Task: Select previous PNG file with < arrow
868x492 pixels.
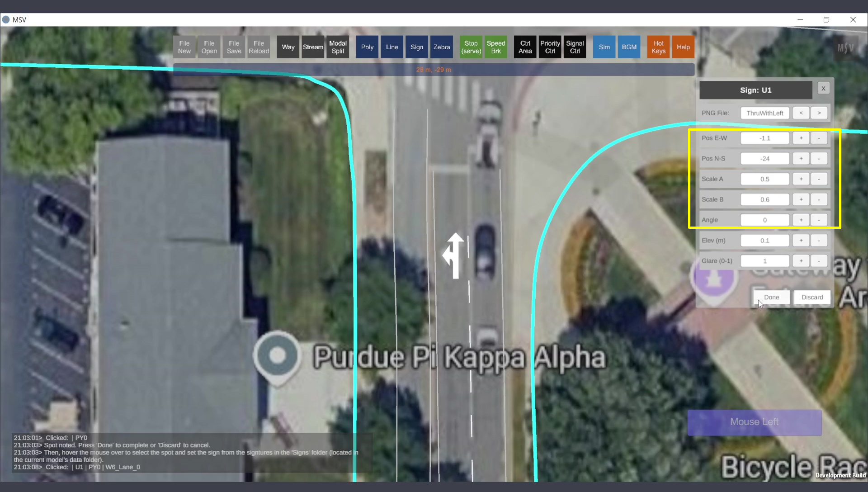Action: [x=801, y=113]
